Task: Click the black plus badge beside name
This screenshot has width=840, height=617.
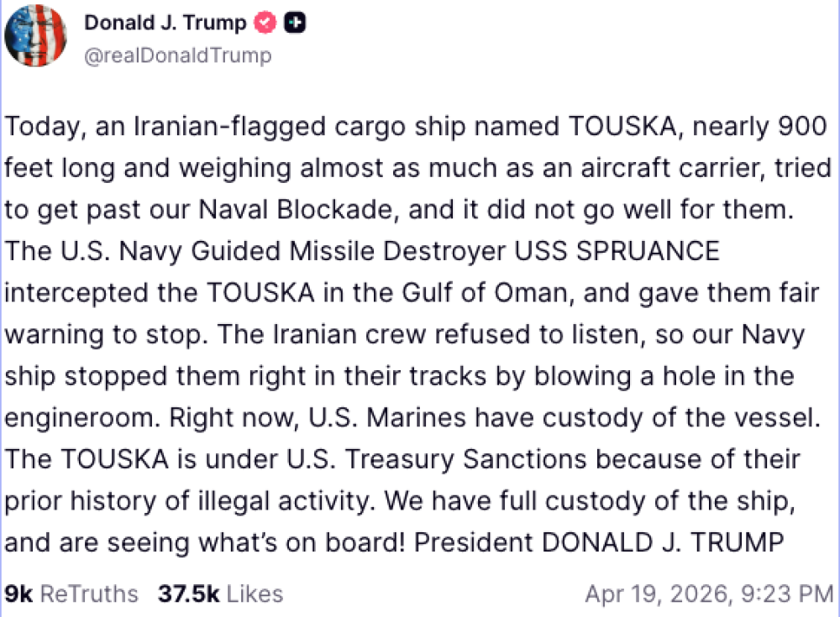Action: [x=294, y=24]
